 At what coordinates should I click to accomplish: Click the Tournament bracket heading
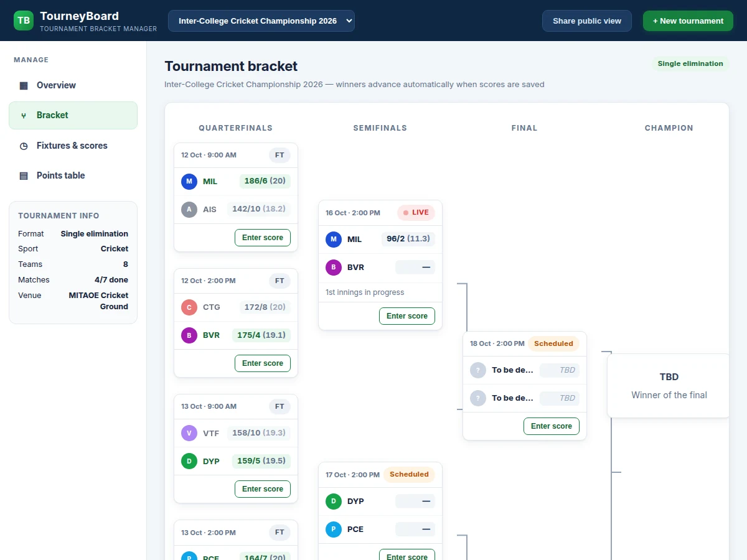231,67
